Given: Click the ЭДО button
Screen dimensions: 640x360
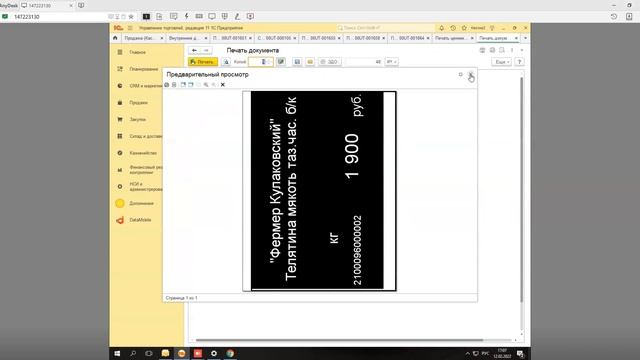Looking at the screenshot, I should (x=329, y=62).
